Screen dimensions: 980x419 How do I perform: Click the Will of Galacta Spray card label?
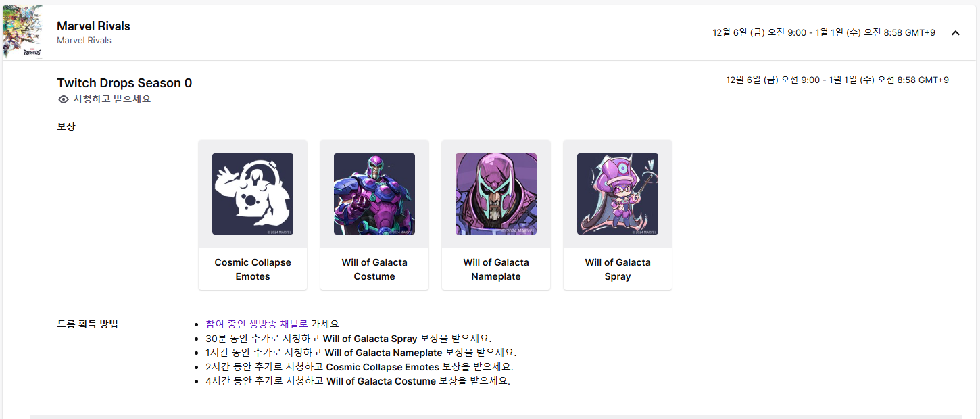tap(618, 269)
